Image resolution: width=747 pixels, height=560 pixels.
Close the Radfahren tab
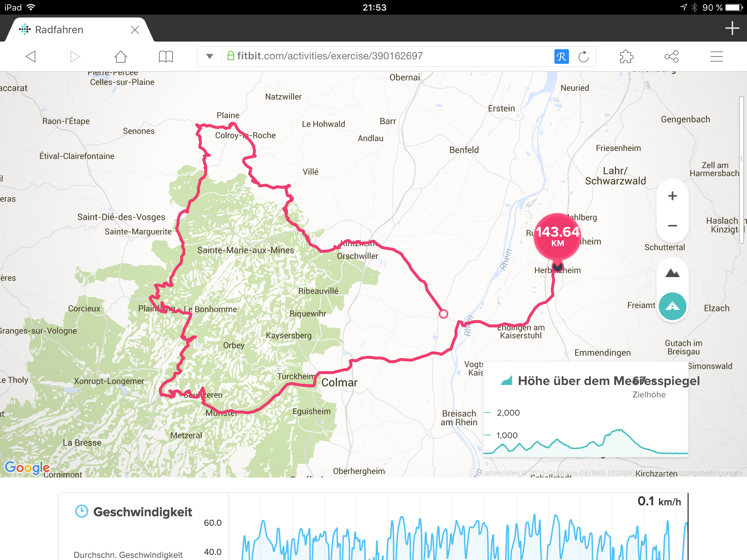coord(135,30)
